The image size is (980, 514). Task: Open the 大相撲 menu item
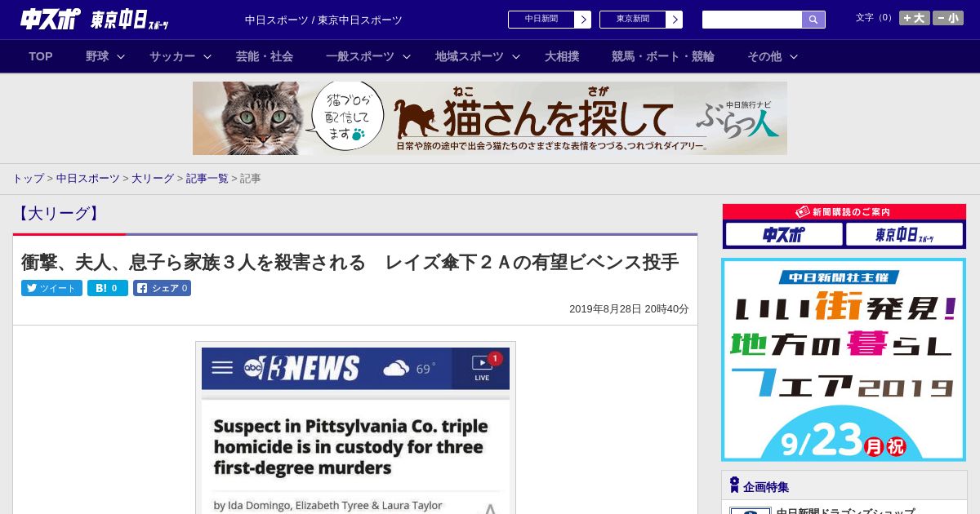(562, 56)
